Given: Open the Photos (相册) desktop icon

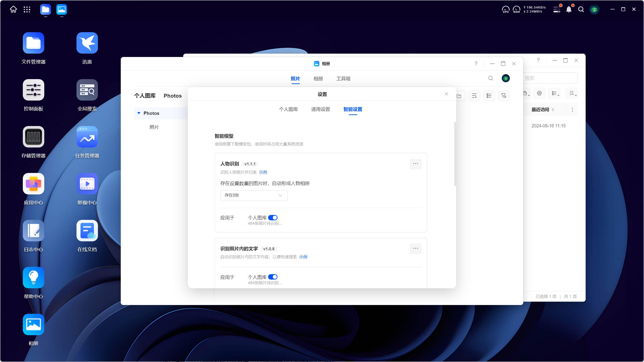Looking at the screenshot, I should click(x=34, y=324).
